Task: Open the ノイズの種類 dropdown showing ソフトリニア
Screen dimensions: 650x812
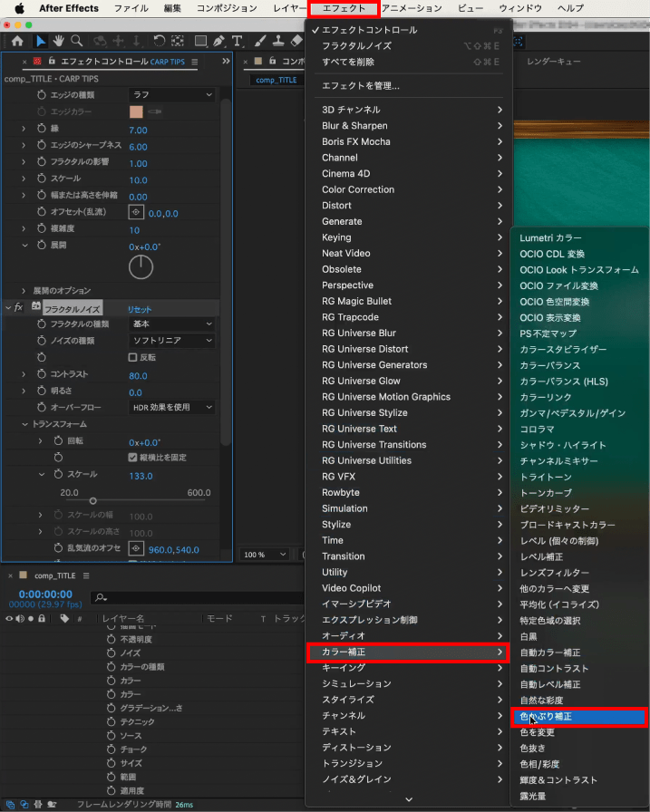Action: [x=171, y=340]
